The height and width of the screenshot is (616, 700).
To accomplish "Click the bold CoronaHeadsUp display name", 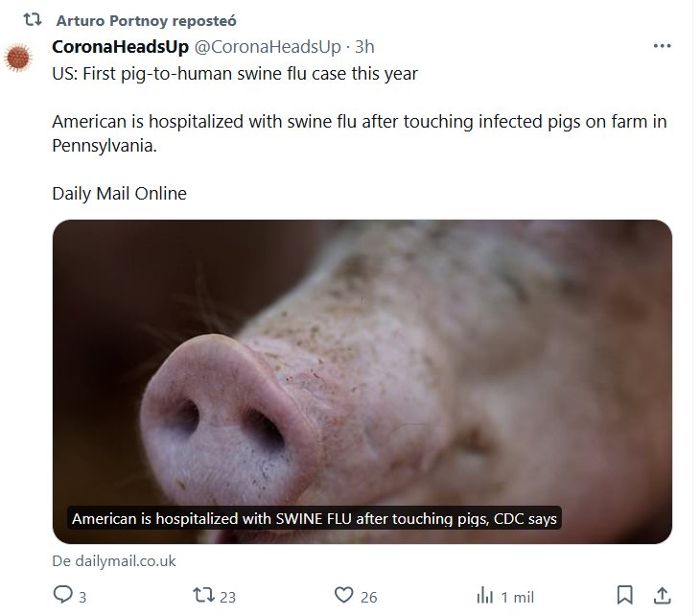I will click(x=120, y=46).
